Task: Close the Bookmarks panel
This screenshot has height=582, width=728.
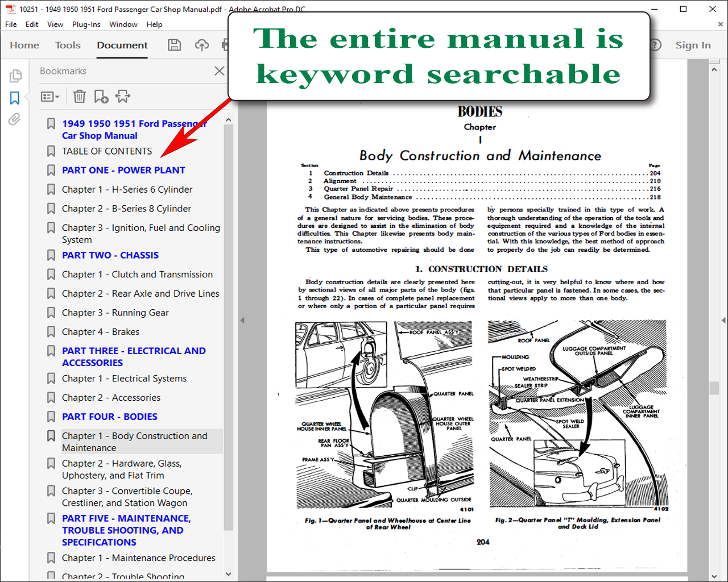Action: (x=219, y=71)
